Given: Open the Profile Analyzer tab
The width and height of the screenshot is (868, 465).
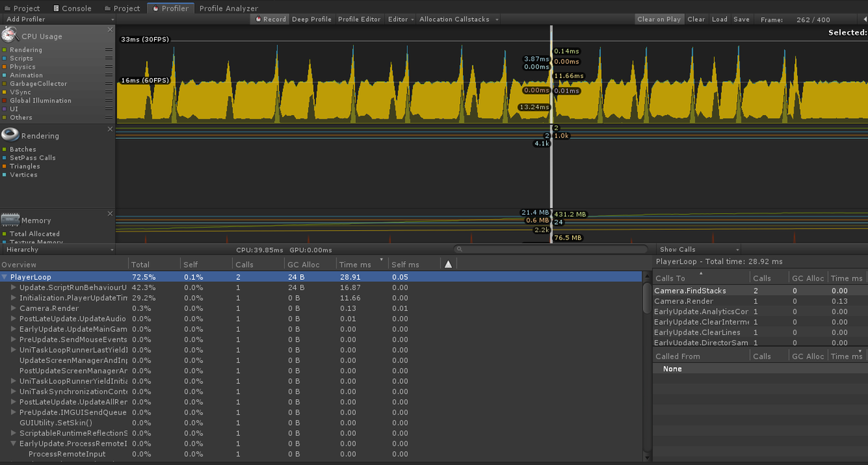Looking at the screenshot, I should (229, 8).
